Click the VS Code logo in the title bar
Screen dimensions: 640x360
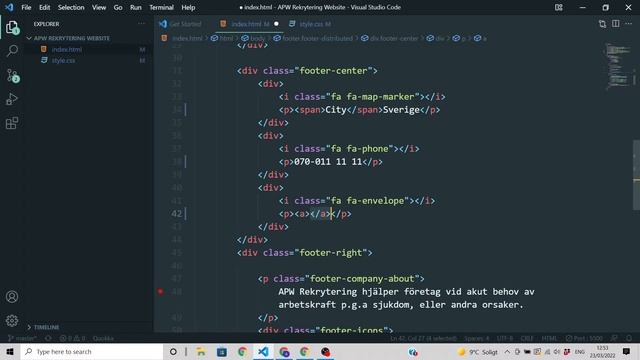(x=9, y=7)
